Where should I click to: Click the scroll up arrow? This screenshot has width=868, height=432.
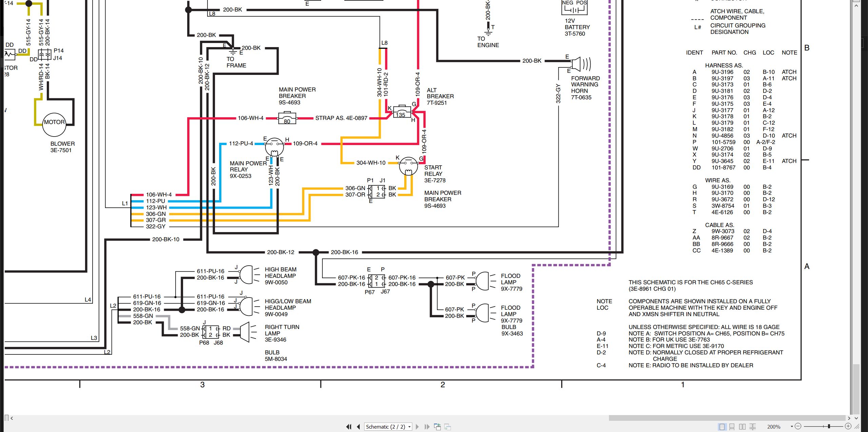tap(856, 6)
